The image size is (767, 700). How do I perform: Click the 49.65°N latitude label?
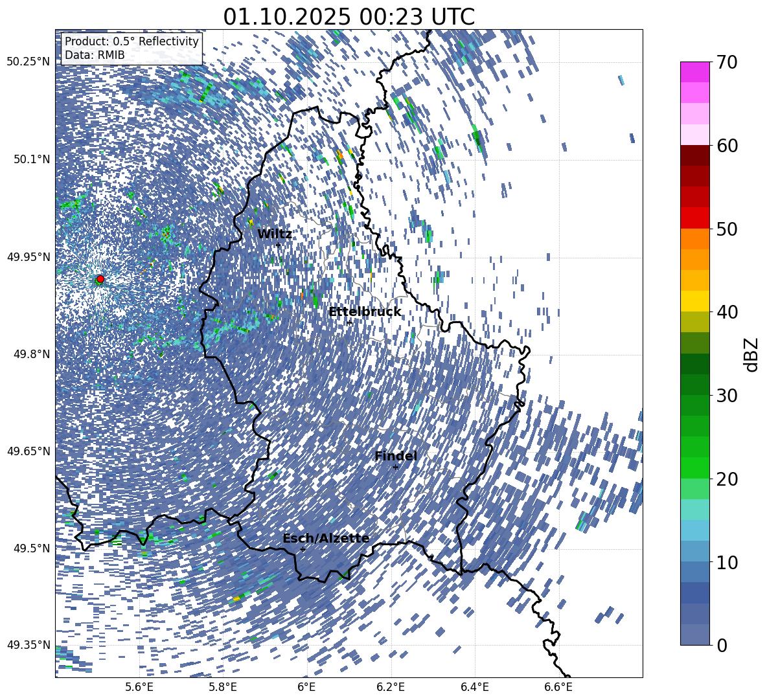[x=29, y=451]
